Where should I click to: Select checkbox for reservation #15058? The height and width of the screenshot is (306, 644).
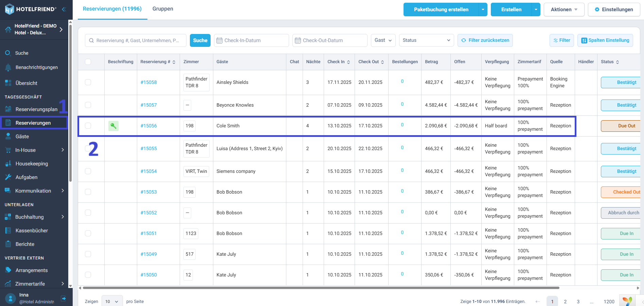(x=88, y=82)
